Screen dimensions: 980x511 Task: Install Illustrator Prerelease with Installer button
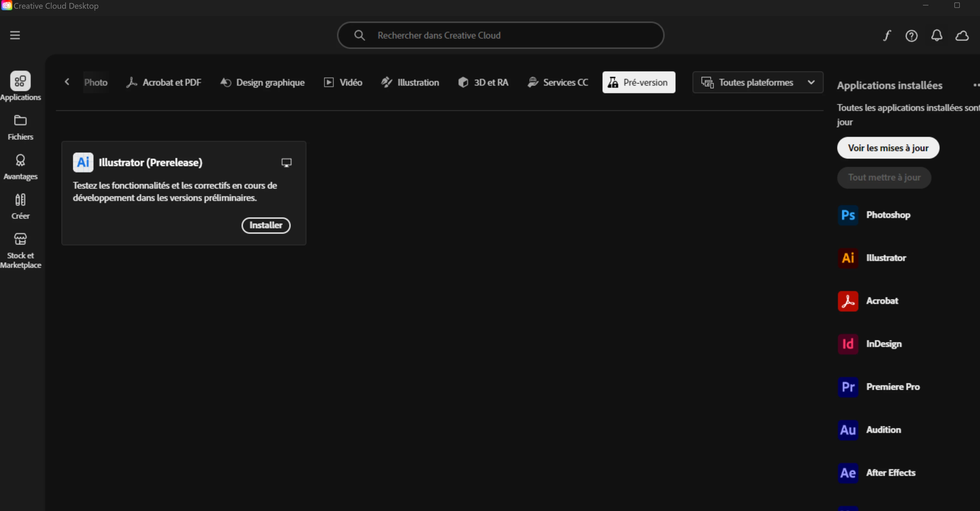click(266, 225)
